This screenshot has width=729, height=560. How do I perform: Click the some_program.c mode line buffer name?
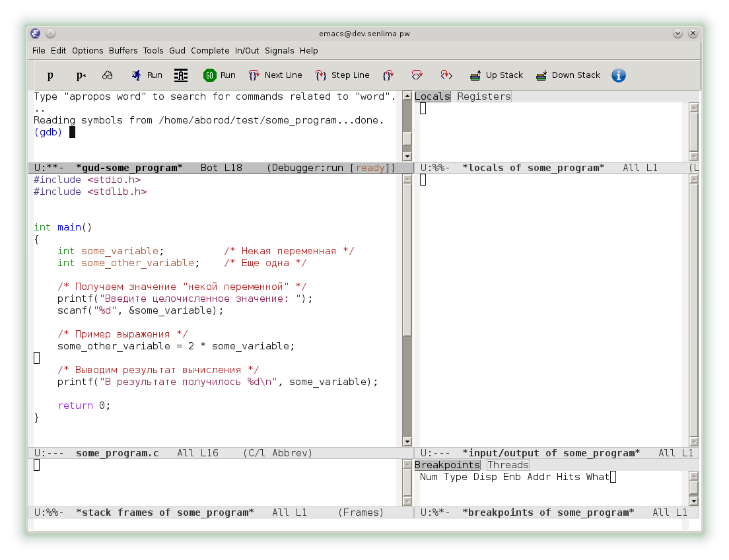tap(118, 453)
